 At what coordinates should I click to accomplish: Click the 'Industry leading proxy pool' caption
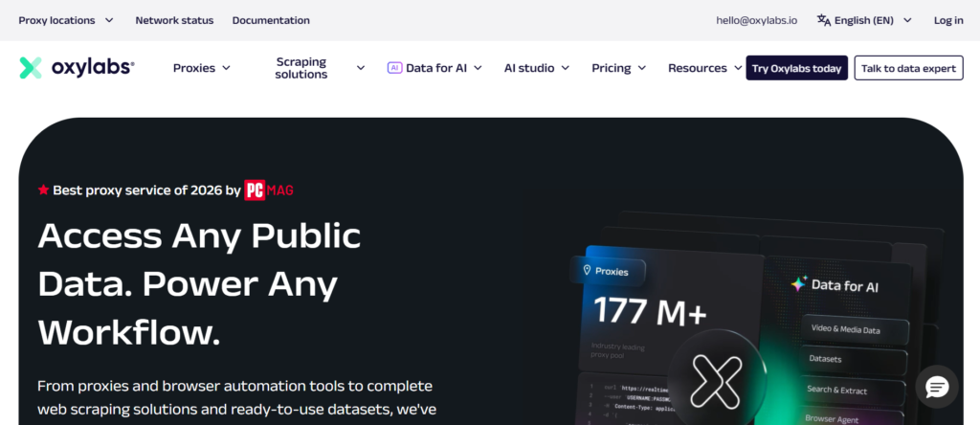point(617,350)
